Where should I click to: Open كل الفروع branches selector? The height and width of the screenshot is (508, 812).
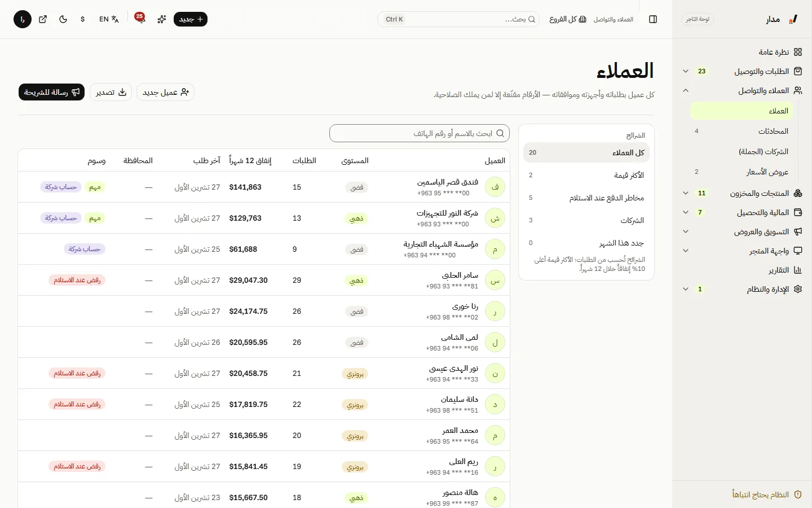[x=568, y=19]
